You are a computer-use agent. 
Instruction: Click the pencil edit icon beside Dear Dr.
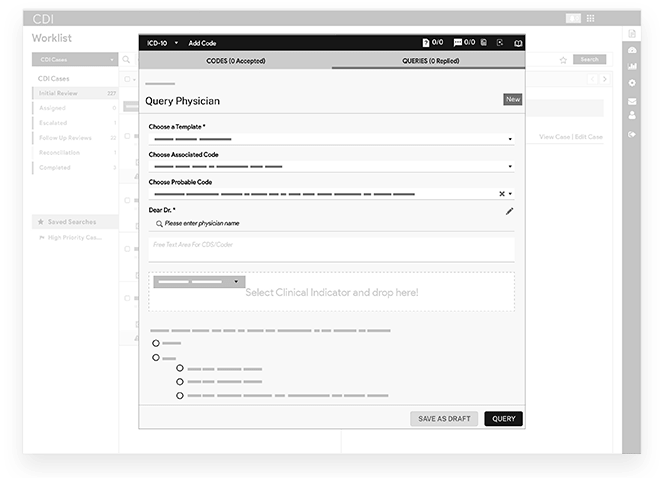509,211
